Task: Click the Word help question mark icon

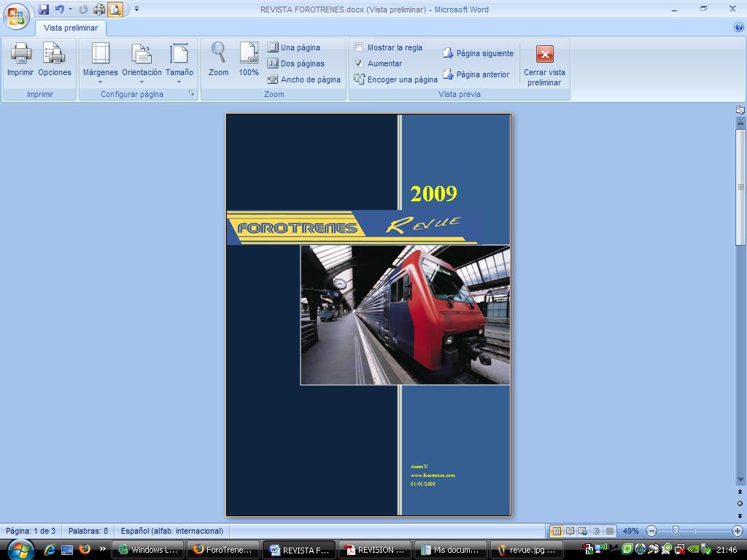Action: click(739, 28)
